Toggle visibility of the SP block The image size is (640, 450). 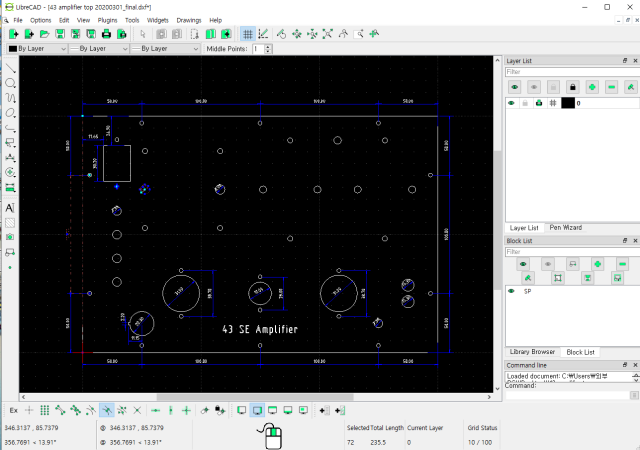tap(512, 291)
